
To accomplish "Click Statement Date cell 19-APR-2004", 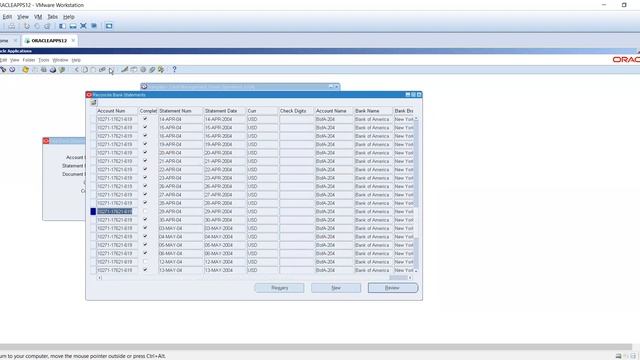I will 224,144.
